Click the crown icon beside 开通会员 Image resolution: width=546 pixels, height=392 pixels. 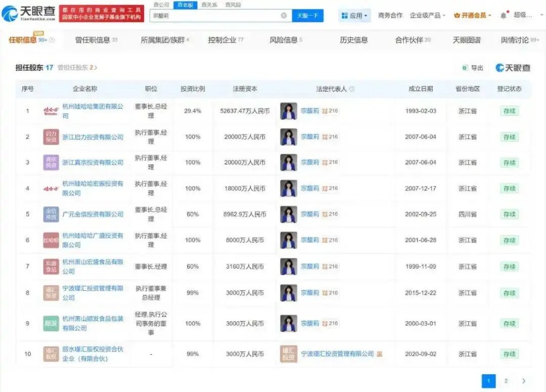point(458,14)
